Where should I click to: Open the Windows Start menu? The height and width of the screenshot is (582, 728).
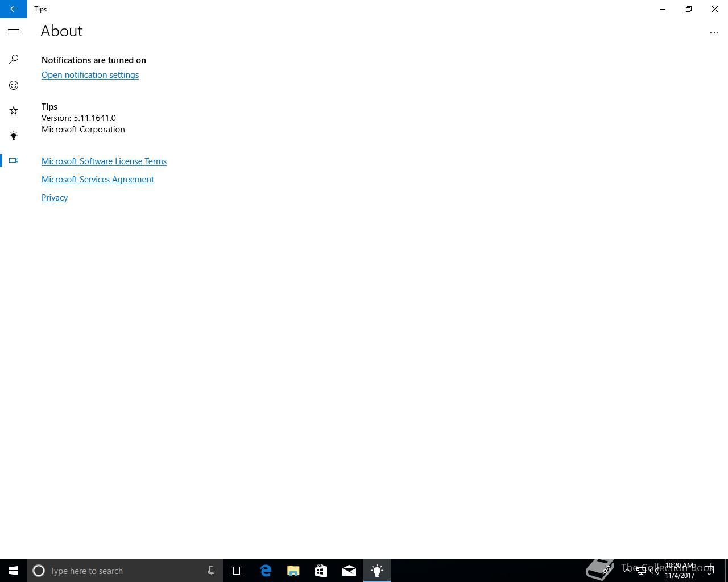(14, 571)
